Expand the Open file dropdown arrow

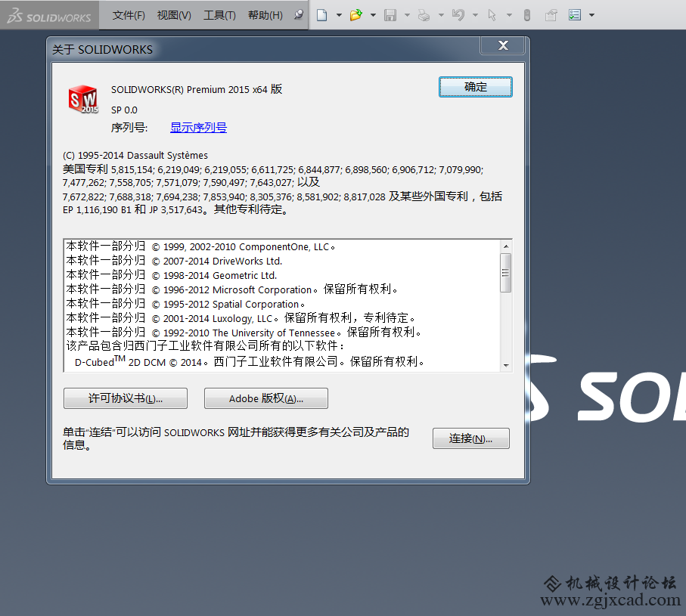373,15
